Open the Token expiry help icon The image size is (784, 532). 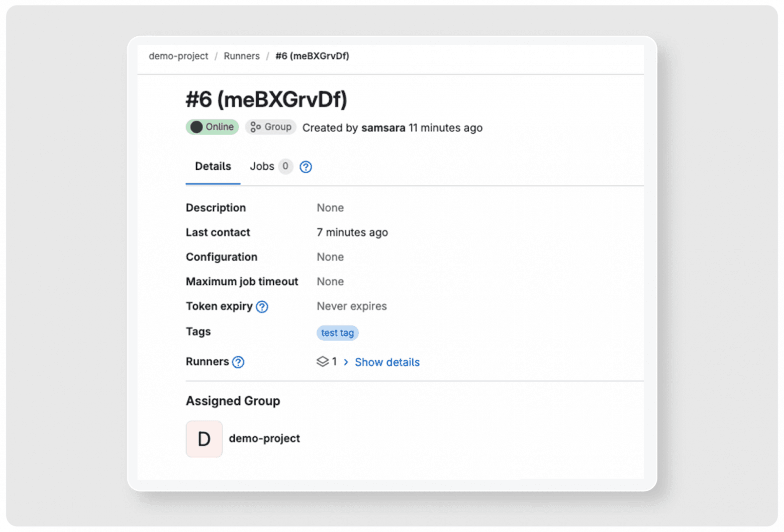point(262,306)
